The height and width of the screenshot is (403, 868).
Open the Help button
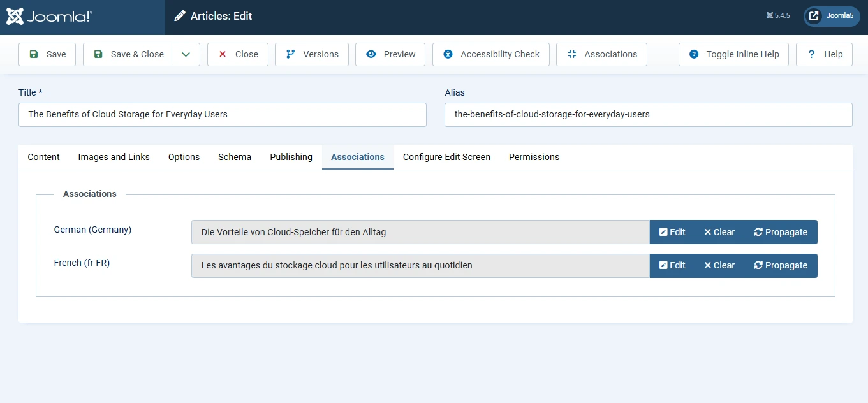tap(825, 54)
